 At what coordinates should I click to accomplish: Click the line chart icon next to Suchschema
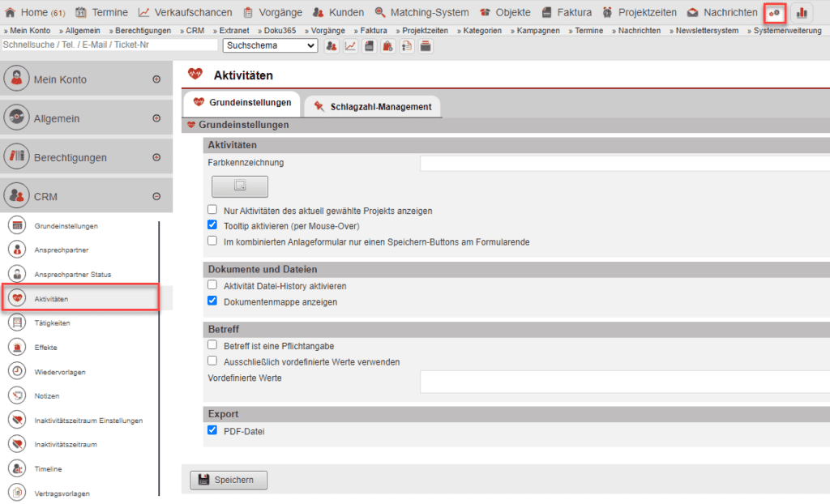352,46
